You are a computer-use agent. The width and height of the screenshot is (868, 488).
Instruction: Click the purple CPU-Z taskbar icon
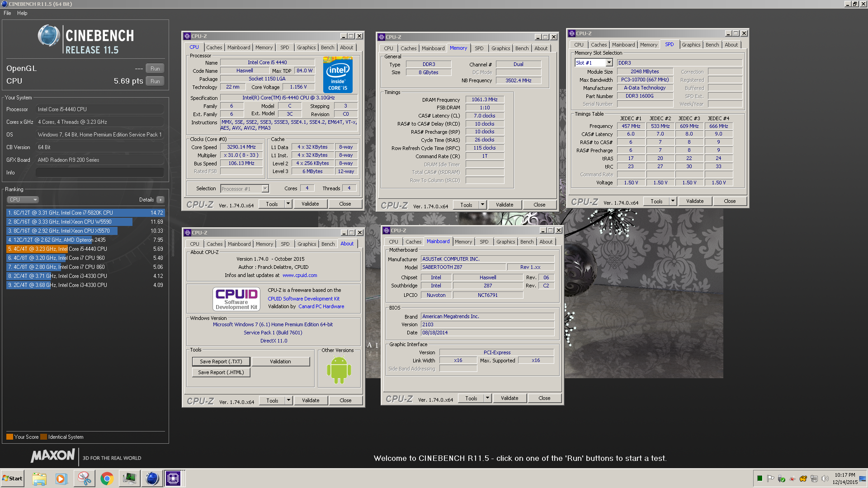click(x=173, y=479)
